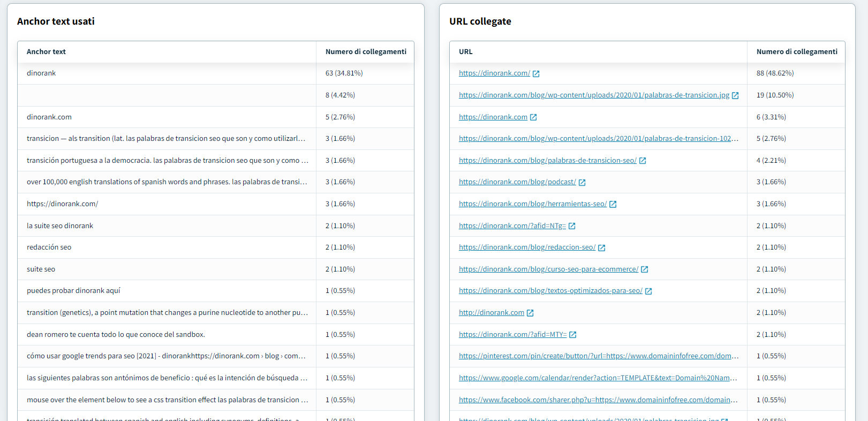Open external icon beside curso-seo-para-ecommerce URL
Viewport: 868px width, 421px height.
coord(645,269)
